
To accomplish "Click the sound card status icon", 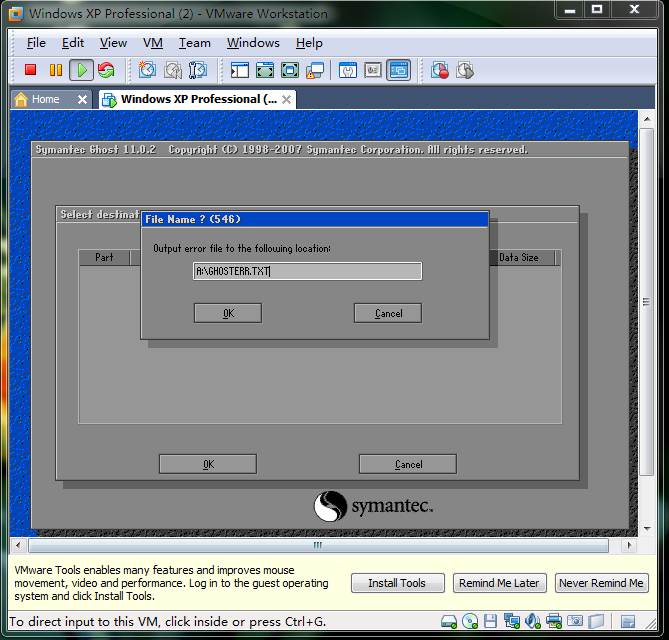I will click(x=533, y=622).
